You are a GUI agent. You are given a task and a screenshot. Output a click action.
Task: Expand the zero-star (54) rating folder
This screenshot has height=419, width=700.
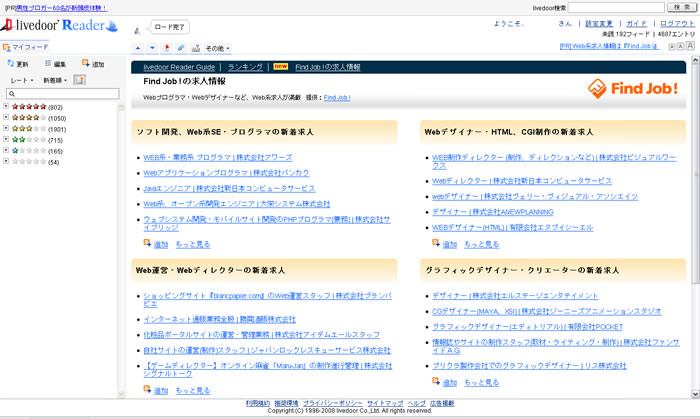6,161
